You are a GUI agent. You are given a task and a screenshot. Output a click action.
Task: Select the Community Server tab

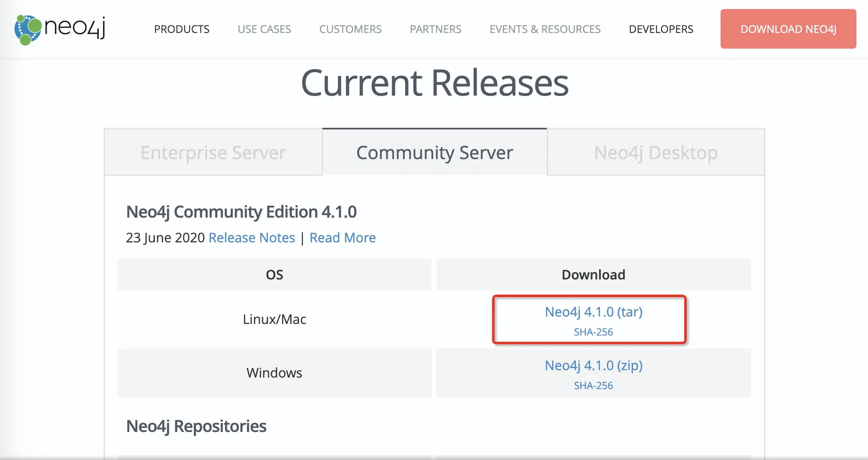pos(434,153)
